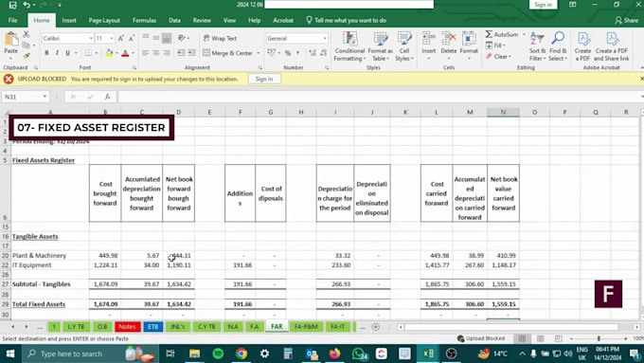
Task: Open the blue ETB sheet tab
Action: (152, 326)
